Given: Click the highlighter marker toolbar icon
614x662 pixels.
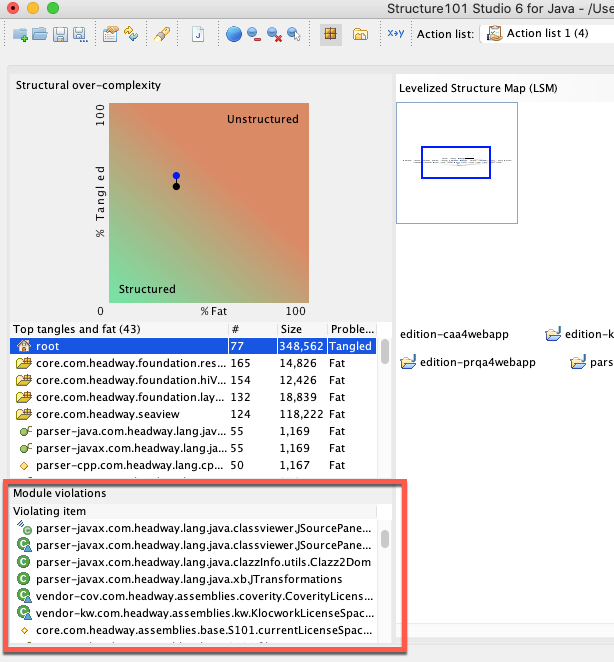Looking at the screenshot, I should pyautogui.click(x=162, y=34).
